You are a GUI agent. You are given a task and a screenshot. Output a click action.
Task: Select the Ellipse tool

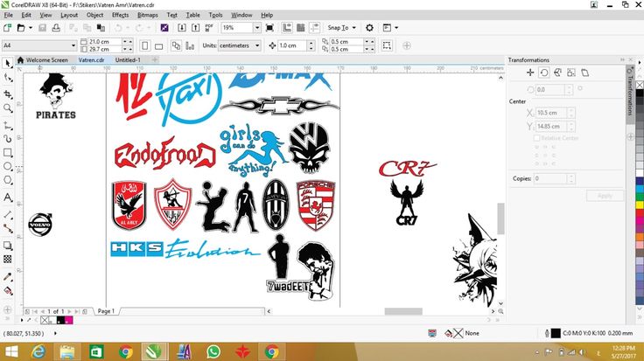pyautogui.click(x=7, y=166)
